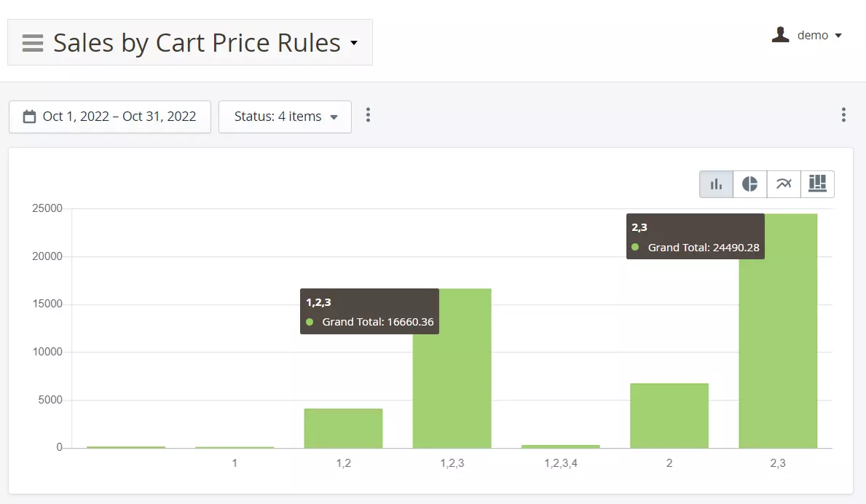Select the tallest bar labeled 2,3
This screenshot has width=866, height=504.
click(x=778, y=350)
